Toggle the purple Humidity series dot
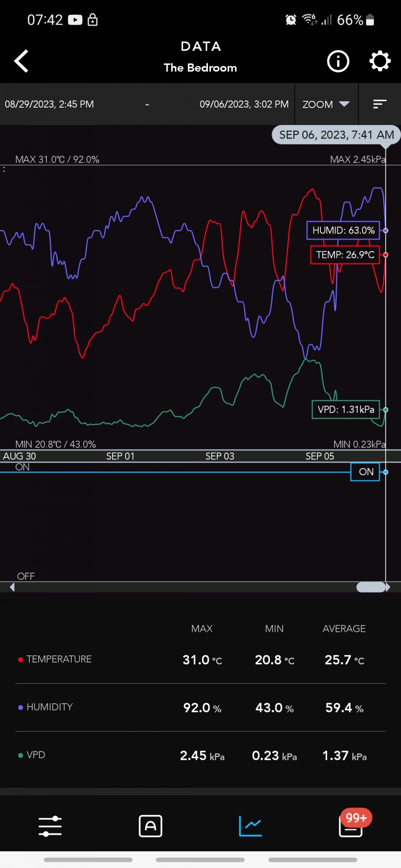Viewport: 401px width, 868px height. pyautogui.click(x=20, y=707)
